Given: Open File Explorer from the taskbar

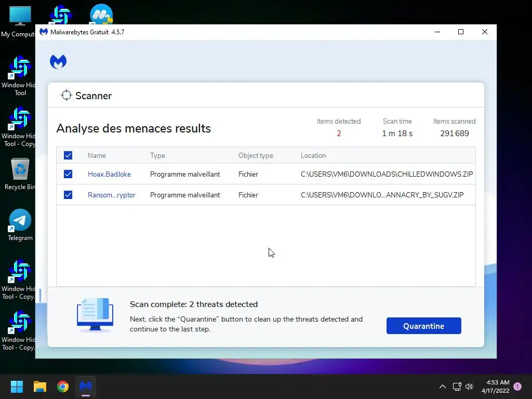Looking at the screenshot, I should [x=39, y=387].
